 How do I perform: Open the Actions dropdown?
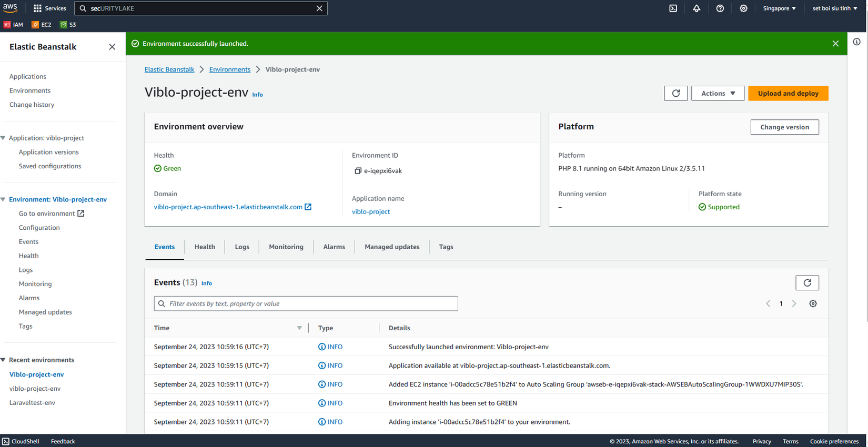coord(718,93)
